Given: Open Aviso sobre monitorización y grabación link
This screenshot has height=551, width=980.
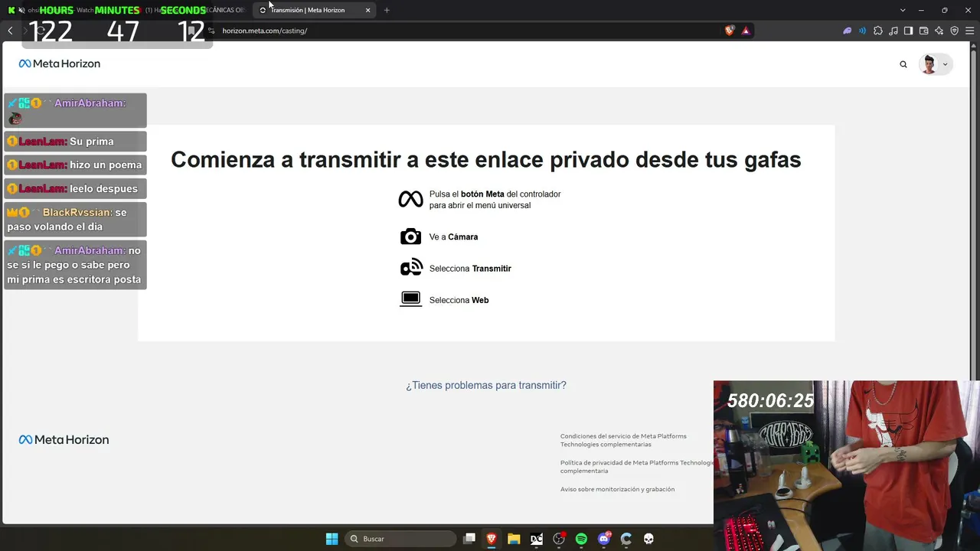Looking at the screenshot, I should tap(617, 489).
